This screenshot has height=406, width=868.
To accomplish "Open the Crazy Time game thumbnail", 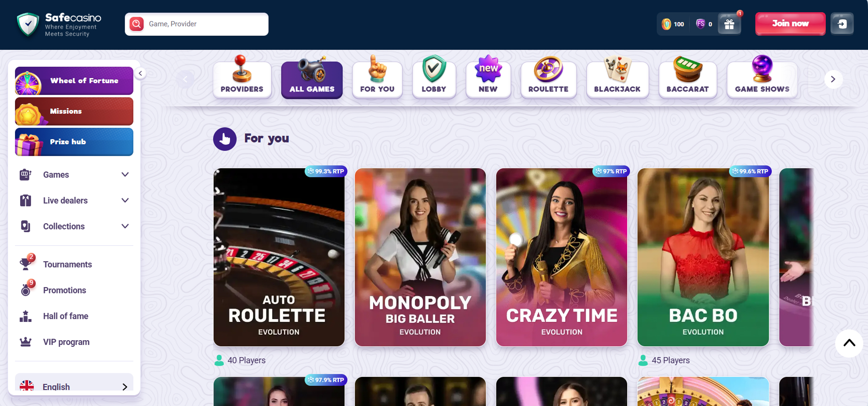I will pos(561,258).
